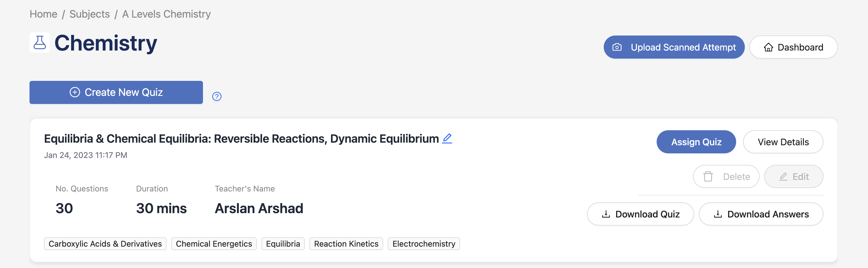868x268 pixels.
Task: Open the help tooltip beside Create New Quiz
Action: tap(217, 97)
